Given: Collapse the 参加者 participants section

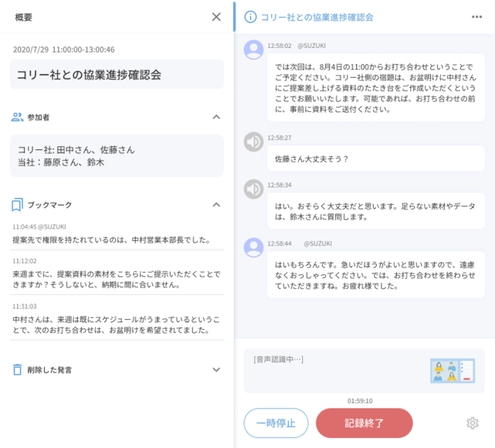Looking at the screenshot, I should pyautogui.click(x=216, y=117).
